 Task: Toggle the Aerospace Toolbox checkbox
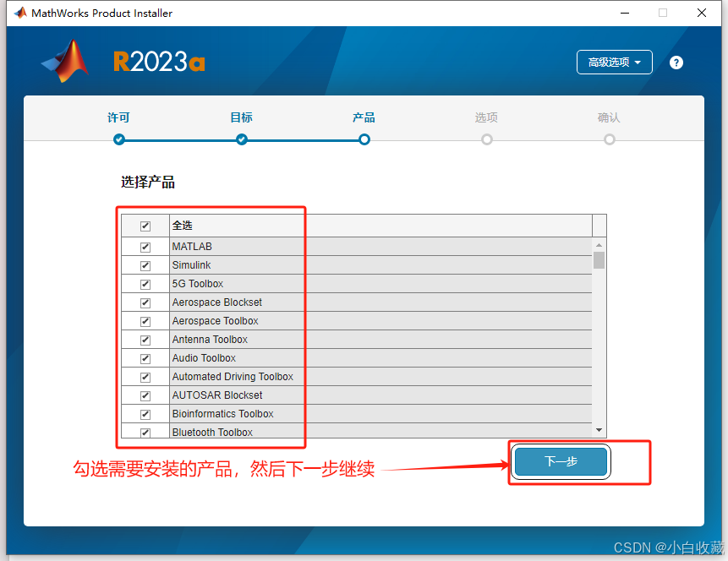[x=145, y=321]
